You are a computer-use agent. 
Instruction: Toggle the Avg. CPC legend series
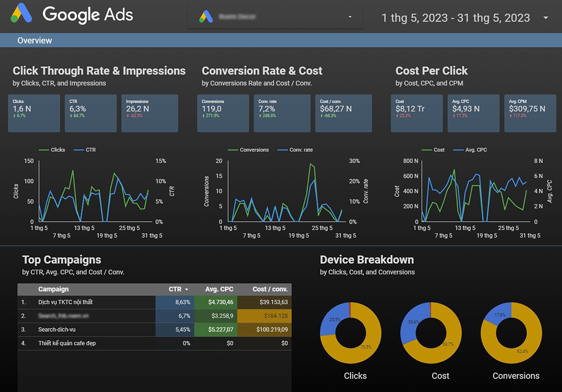[470, 150]
